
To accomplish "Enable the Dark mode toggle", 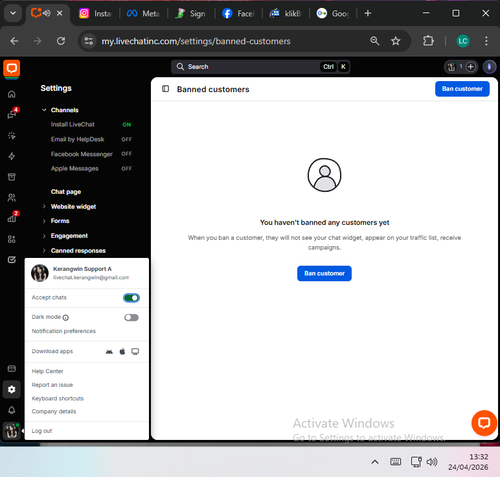I will point(131,318).
